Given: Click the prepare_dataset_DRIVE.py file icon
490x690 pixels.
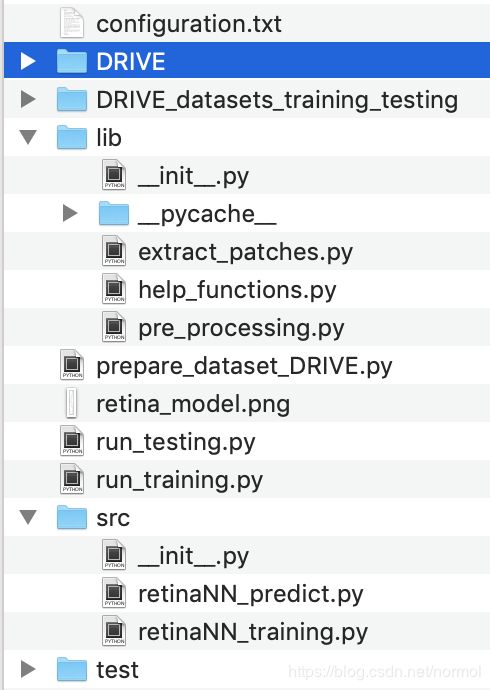Looking at the screenshot, I should click(x=72, y=365).
